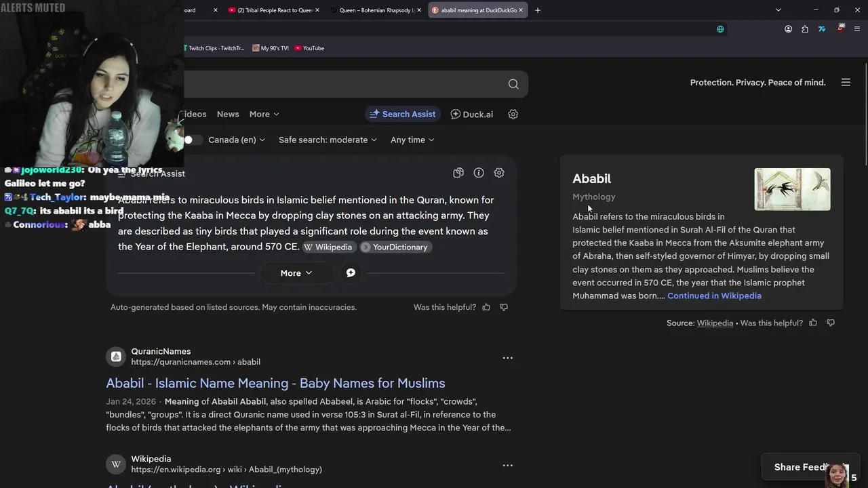Open the Canada (en) region dropdown
Viewport: 868px width, 488px height.
pos(236,140)
